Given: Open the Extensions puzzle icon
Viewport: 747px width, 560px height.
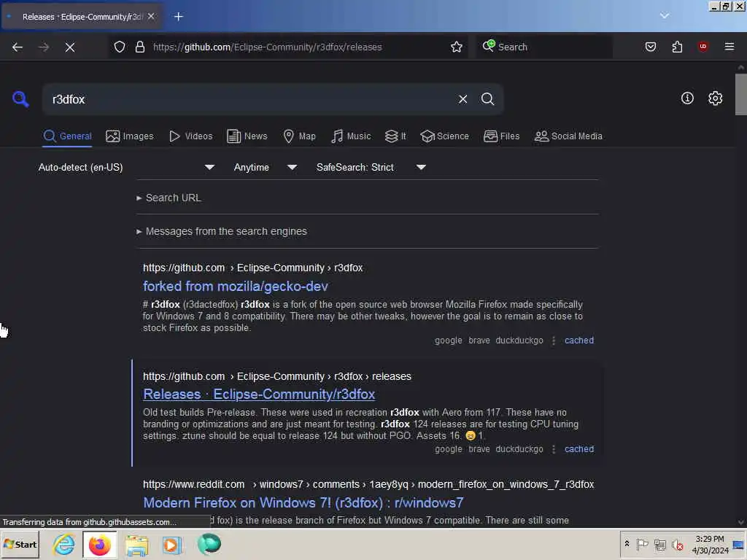Looking at the screenshot, I should click(x=677, y=47).
